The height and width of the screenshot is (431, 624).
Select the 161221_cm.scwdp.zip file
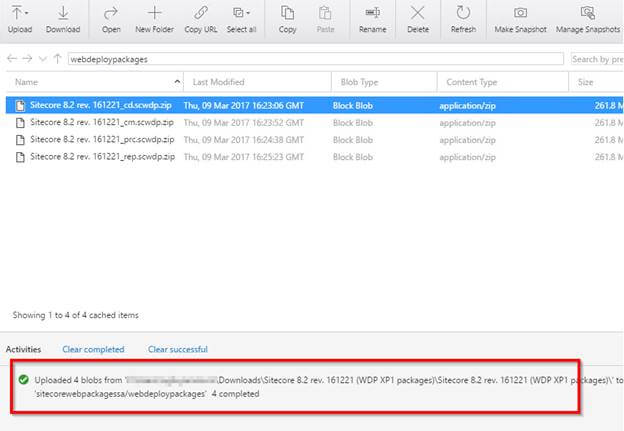102,122
